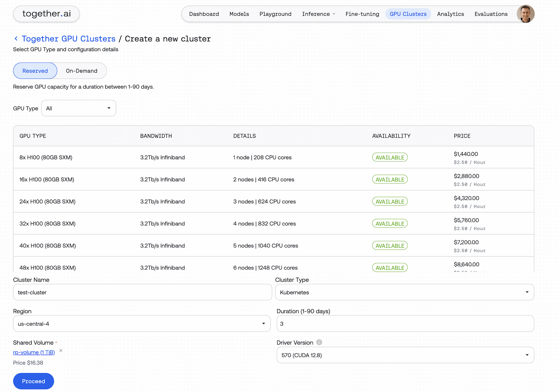
Task: Navigate to Together GPU Clusters breadcrumb
Action: [x=69, y=39]
